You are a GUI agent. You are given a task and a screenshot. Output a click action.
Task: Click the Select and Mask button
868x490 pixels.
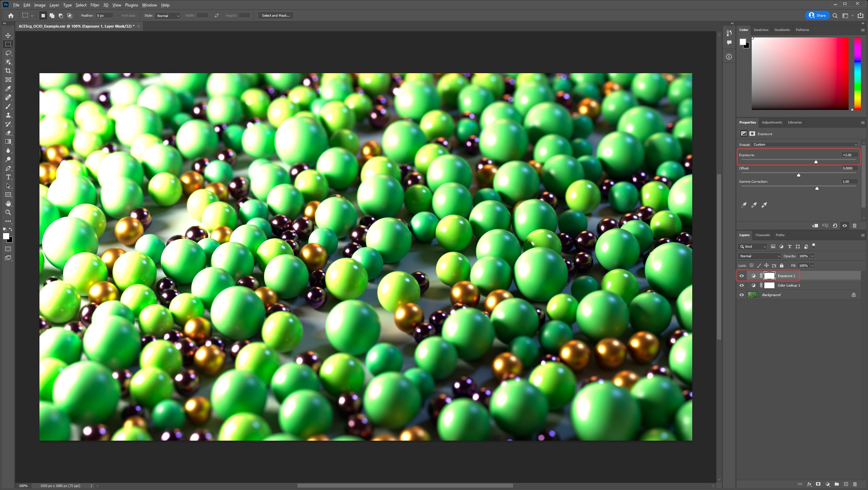(x=275, y=15)
